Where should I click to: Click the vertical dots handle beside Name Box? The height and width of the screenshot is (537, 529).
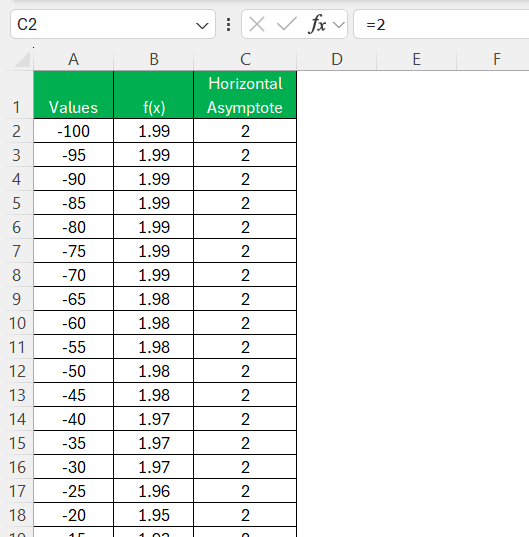(x=228, y=25)
